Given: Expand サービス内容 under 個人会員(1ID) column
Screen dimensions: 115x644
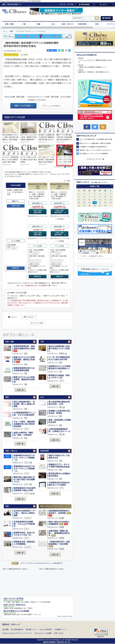Looking at the screenshot, I should click(38, 246).
